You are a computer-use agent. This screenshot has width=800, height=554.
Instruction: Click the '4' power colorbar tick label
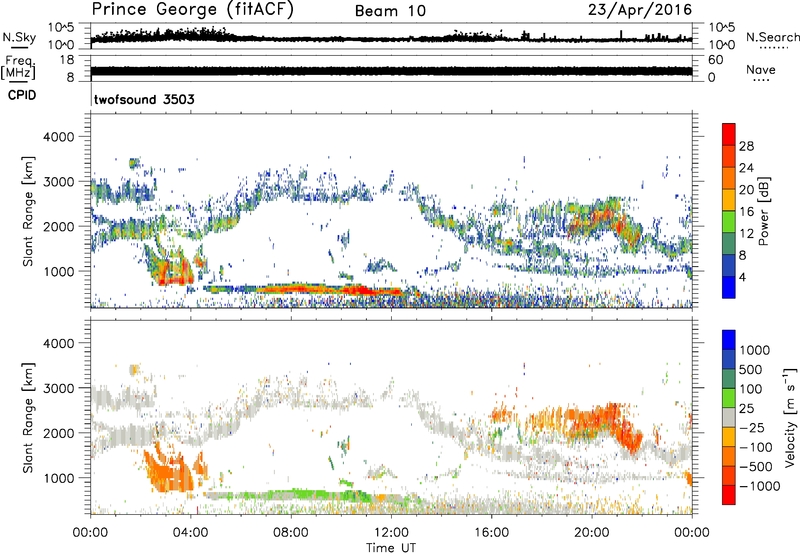pos(742,277)
